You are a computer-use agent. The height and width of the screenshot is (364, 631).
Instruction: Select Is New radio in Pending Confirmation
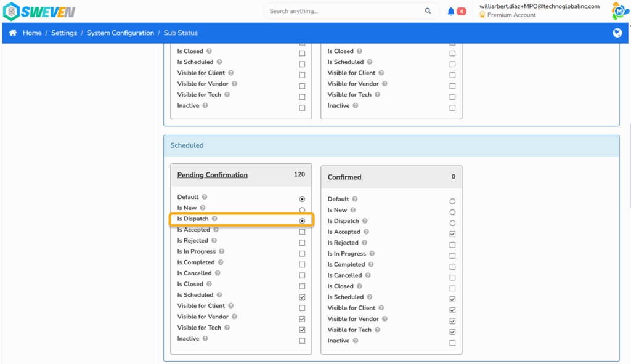coord(302,210)
